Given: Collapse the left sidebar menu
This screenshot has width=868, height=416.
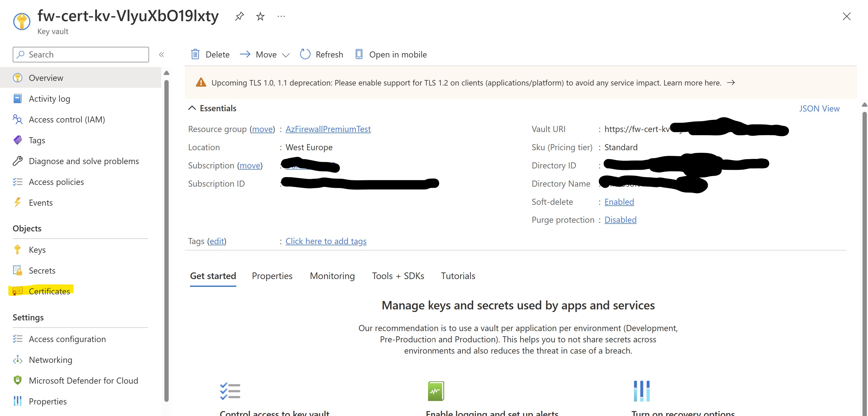Looking at the screenshot, I should pos(161,55).
